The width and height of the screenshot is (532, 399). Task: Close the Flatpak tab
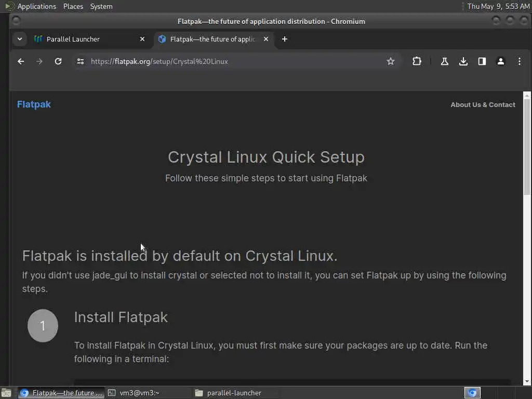click(x=266, y=39)
